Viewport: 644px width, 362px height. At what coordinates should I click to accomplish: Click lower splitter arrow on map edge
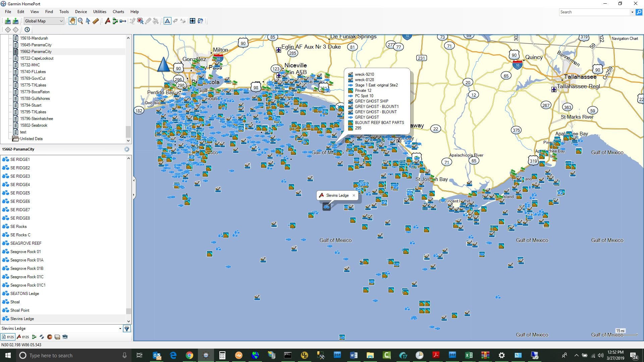click(134, 195)
